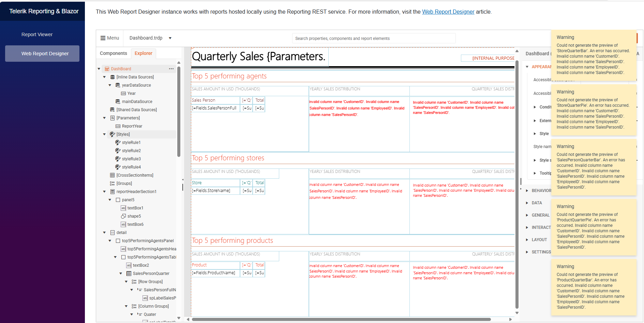The width and height of the screenshot is (644, 323).
Task: Click the Shared Data Sources icon
Action: (113, 110)
